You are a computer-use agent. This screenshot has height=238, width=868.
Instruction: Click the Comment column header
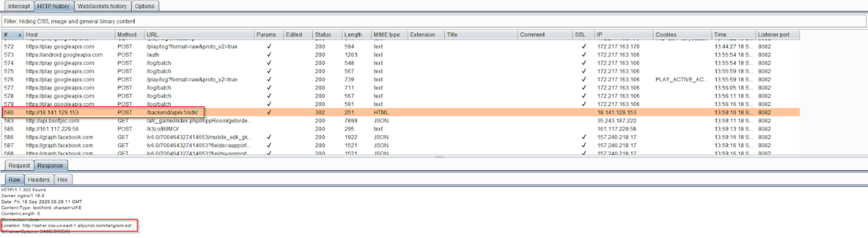pos(545,35)
